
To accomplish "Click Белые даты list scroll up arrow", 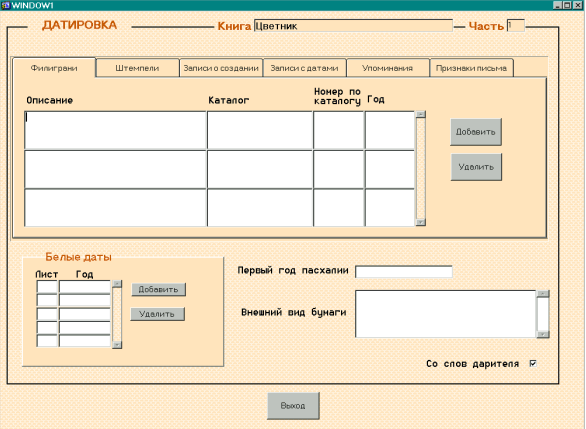I will click(117, 284).
